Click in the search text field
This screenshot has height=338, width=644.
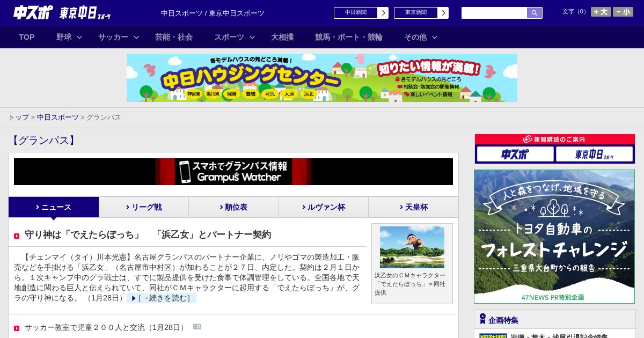click(x=494, y=13)
